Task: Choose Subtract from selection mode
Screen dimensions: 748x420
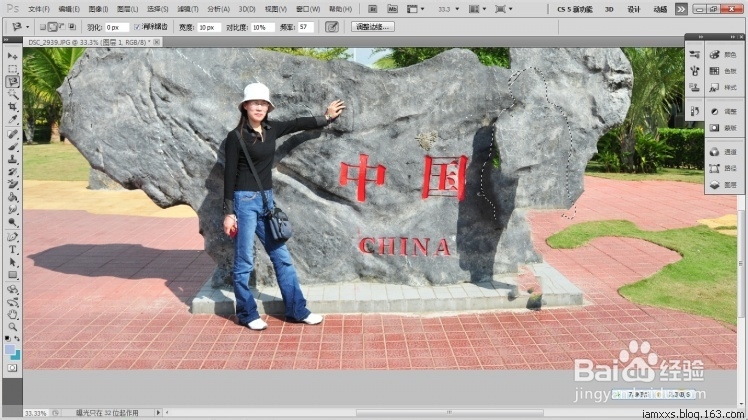Action: tap(62, 27)
